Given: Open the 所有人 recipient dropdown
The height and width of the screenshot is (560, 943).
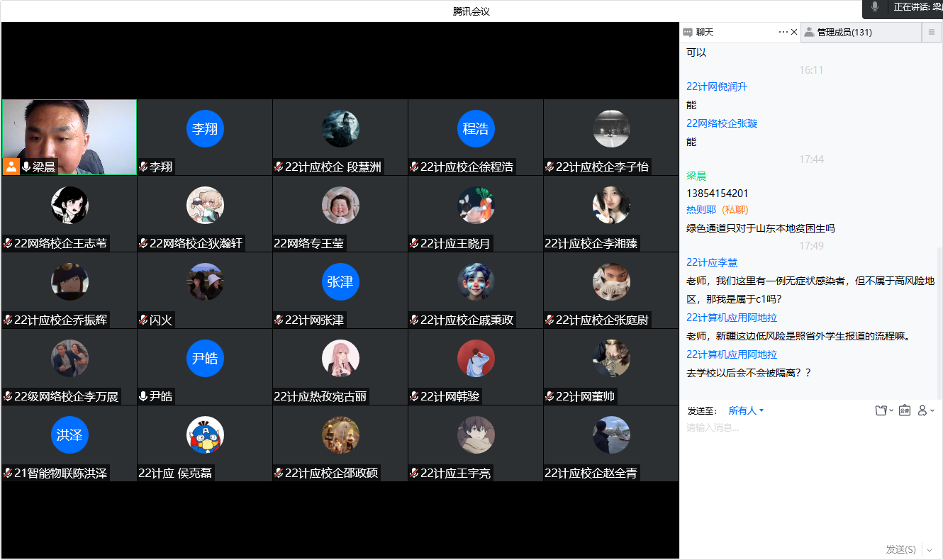Looking at the screenshot, I should point(746,410).
